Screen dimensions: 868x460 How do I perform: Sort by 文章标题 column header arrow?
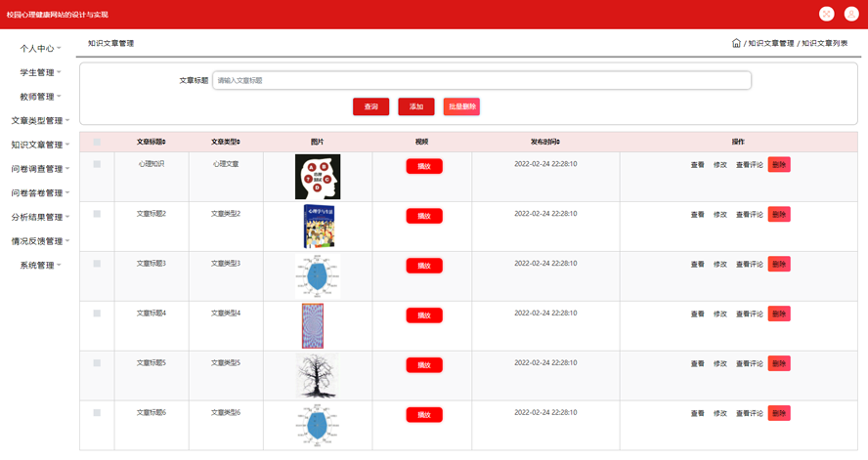point(164,143)
